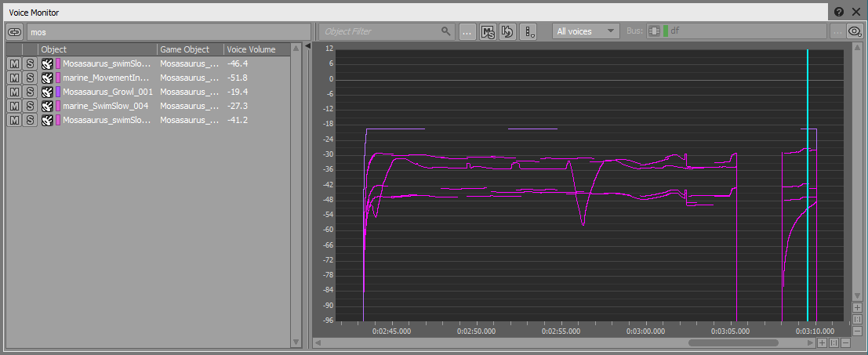Zoom in horizontally with the plus button
Image resolution: width=868 pixels, height=355 pixels.
coord(822,342)
